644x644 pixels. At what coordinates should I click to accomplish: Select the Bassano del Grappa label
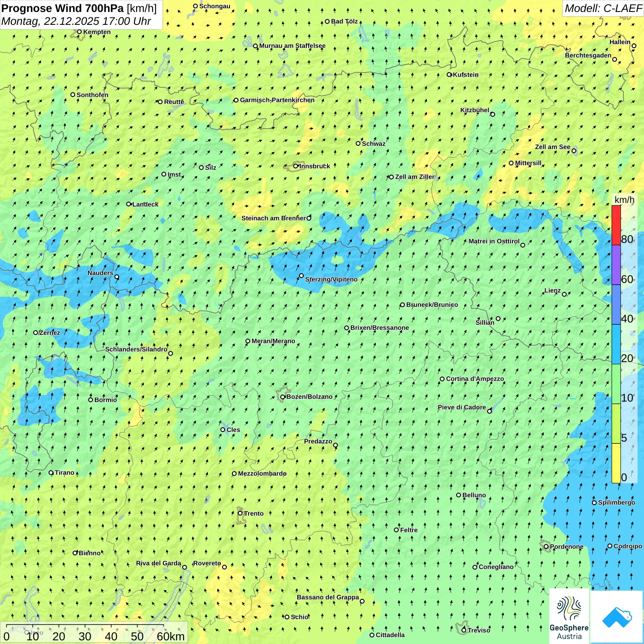(328, 597)
